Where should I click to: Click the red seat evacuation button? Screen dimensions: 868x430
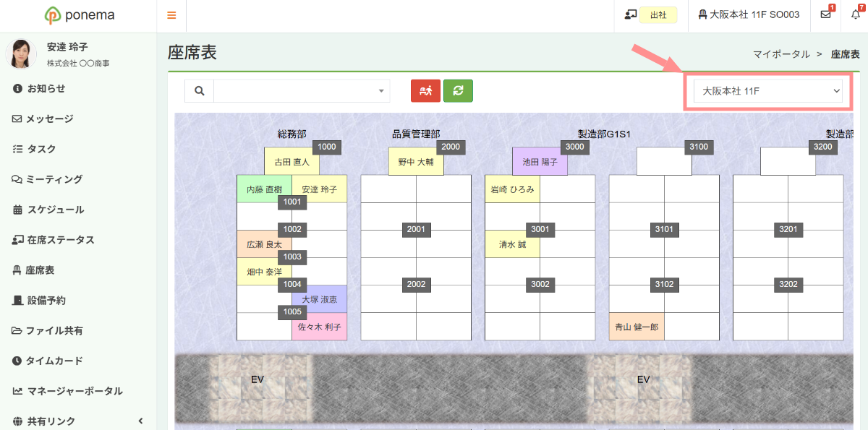(425, 90)
